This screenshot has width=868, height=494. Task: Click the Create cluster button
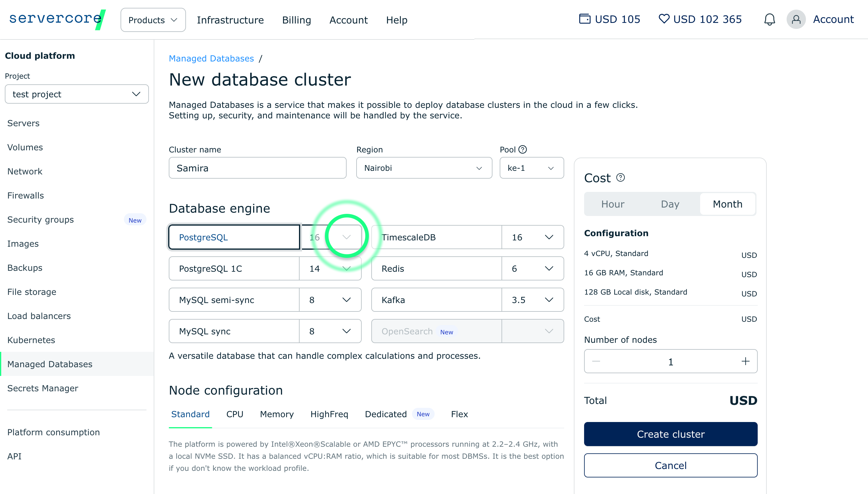point(670,434)
